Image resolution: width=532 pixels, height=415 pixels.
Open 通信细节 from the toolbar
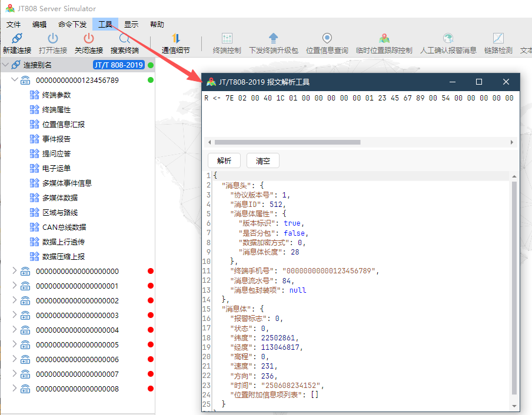tap(176, 39)
